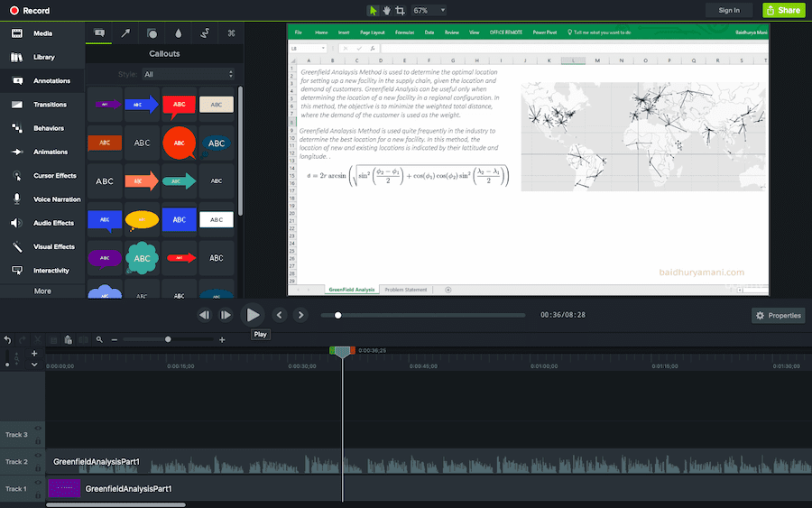Click the Split clip icon
Screen dimensions: 812x508
point(83,339)
